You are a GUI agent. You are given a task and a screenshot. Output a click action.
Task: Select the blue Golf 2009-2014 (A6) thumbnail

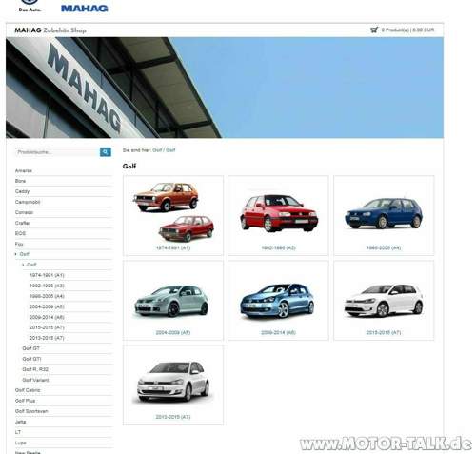click(278, 301)
